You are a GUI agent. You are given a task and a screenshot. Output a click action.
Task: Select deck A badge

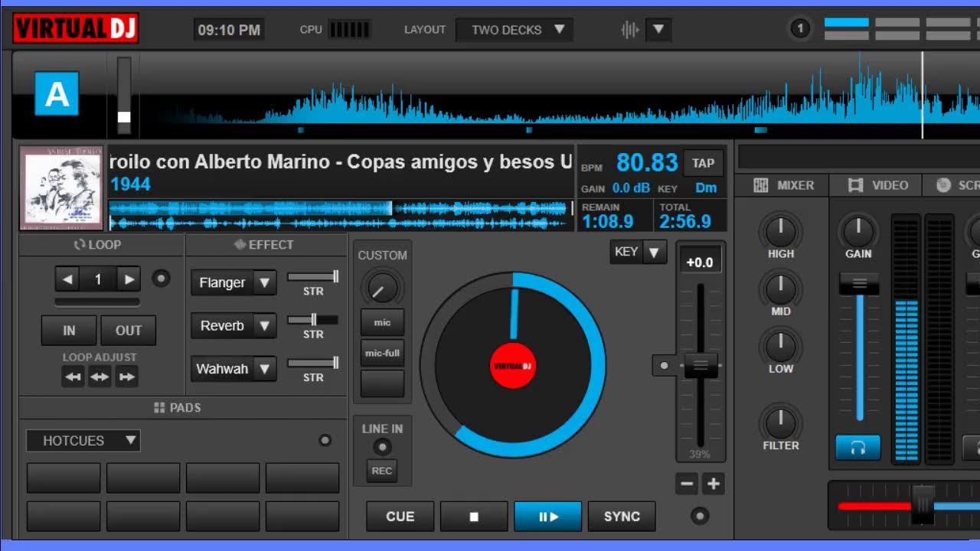57,94
